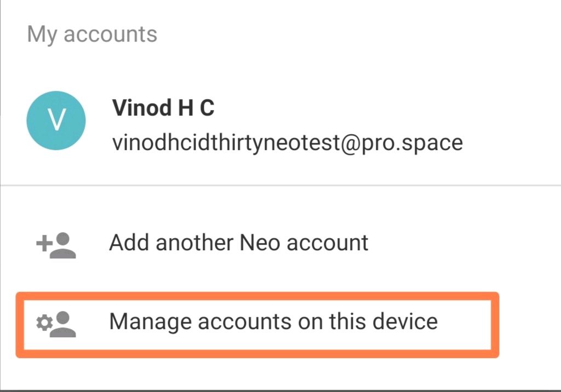Tap the small gear beside person silhouette

44,323
